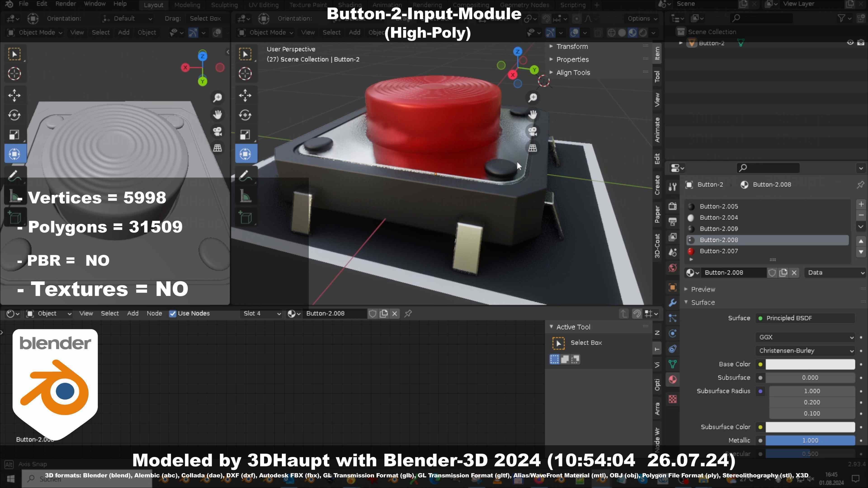The image size is (868, 488).
Task: Open Material properties tab icon
Action: [672, 380]
